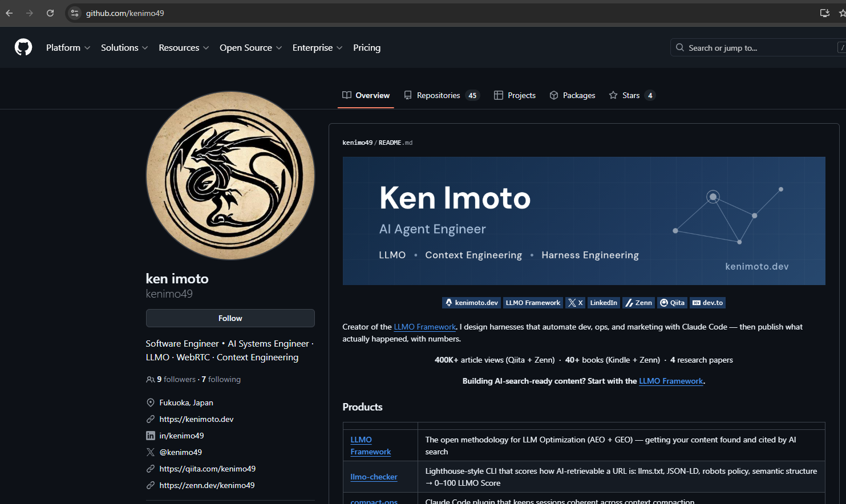The height and width of the screenshot is (504, 846).
Task: Switch to the Repositories tab
Action: tap(442, 95)
